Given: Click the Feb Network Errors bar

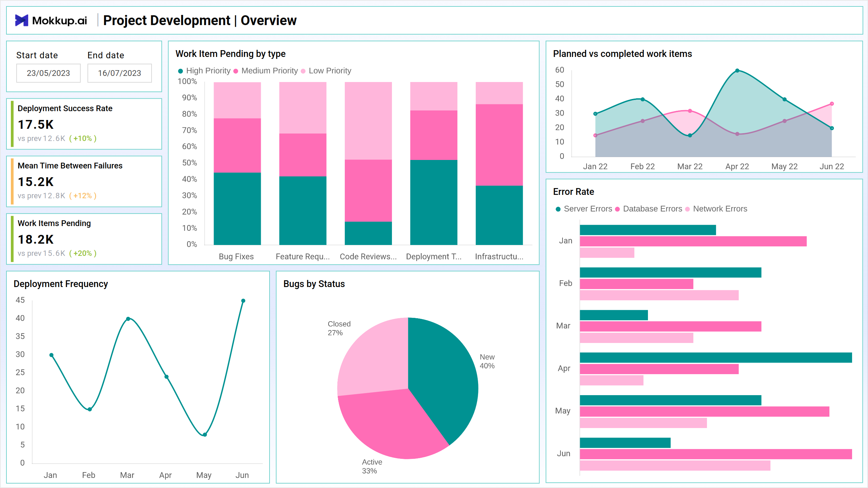Looking at the screenshot, I should [x=659, y=295].
